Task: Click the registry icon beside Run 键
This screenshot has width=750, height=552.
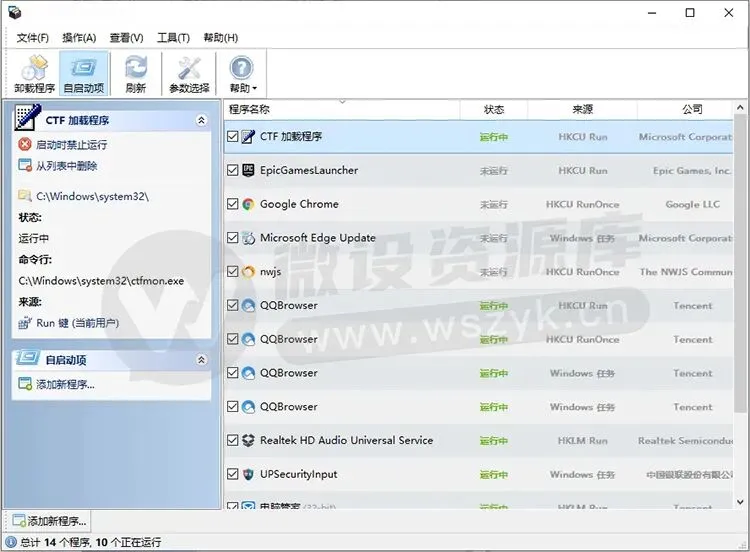Action: click(25, 323)
